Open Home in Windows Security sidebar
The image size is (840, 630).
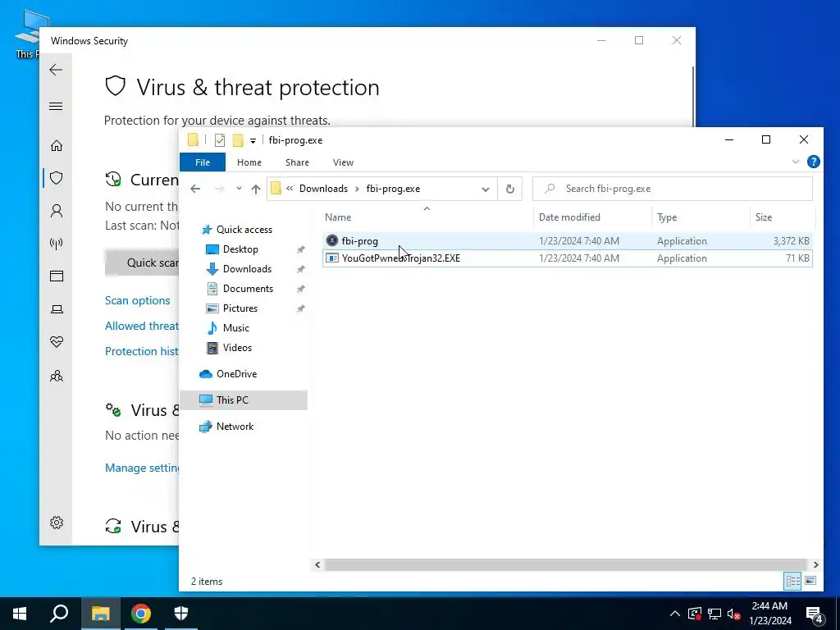(57, 146)
